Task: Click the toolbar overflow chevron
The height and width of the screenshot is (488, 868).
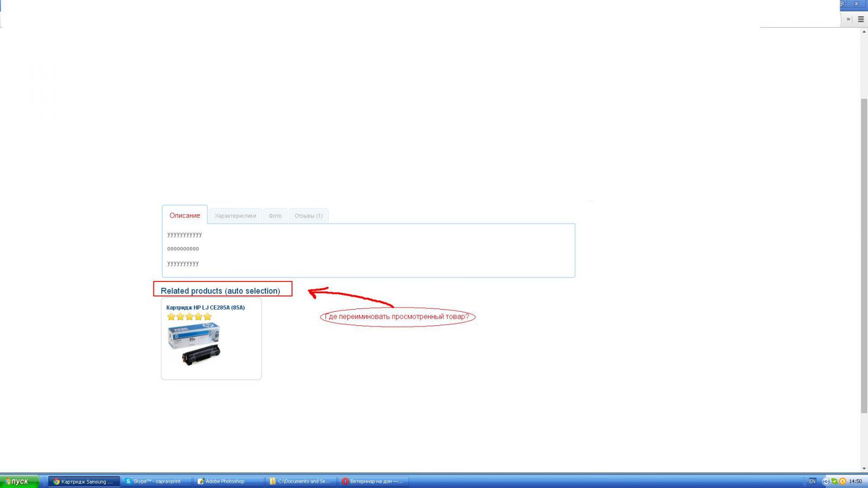Action: click(x=848, y=19)
